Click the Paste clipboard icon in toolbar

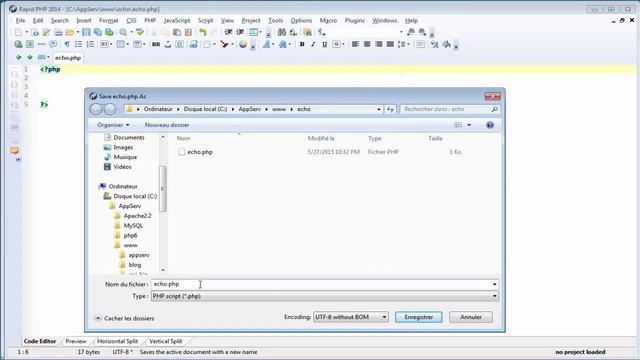(177, 32)
